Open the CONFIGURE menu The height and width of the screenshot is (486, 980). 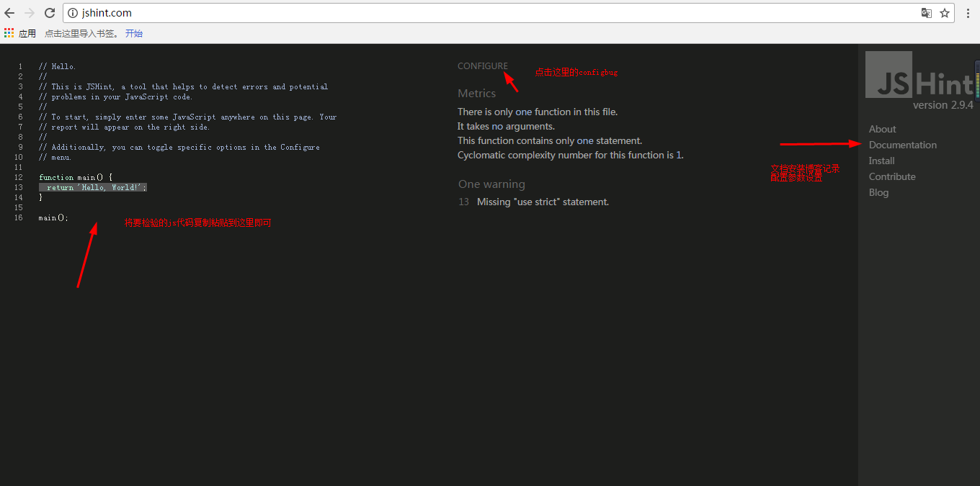[483, 66]
